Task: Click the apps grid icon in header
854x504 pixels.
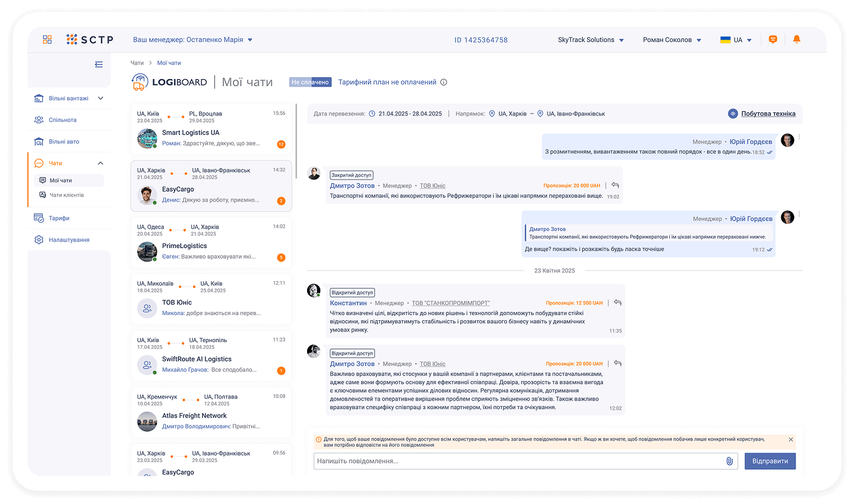Action: [47, 40]
